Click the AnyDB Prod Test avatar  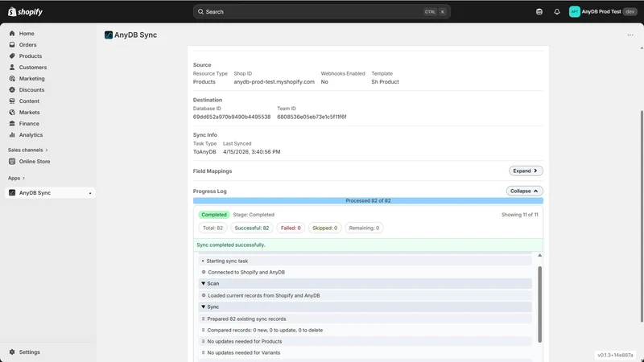click(x=574, y=11)
